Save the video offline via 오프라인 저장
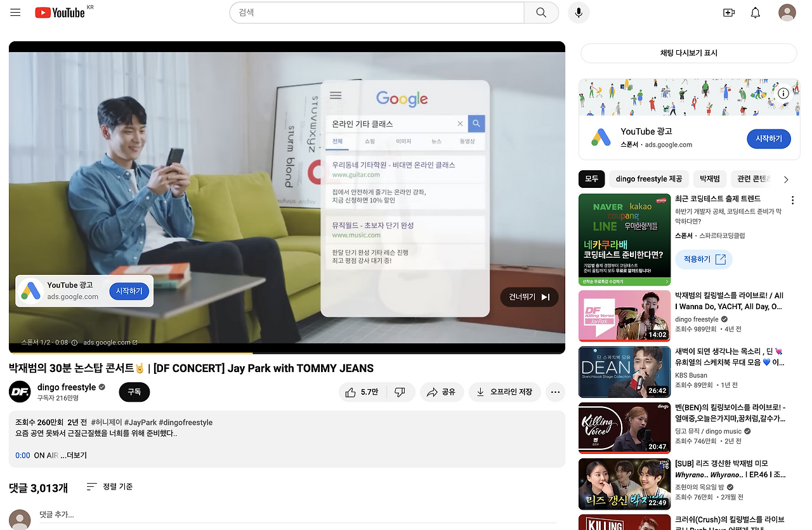Screen dimensions: 812x530 [x=504, y=392]
